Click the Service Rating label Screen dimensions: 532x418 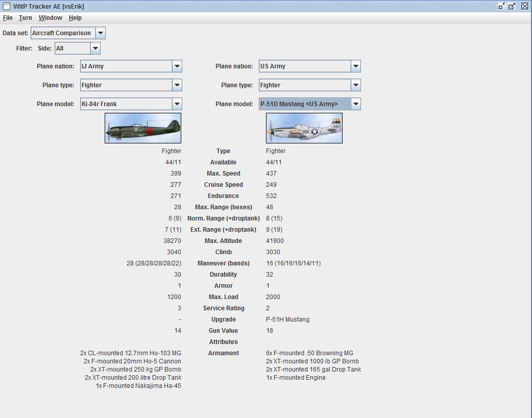coord(223,308)
